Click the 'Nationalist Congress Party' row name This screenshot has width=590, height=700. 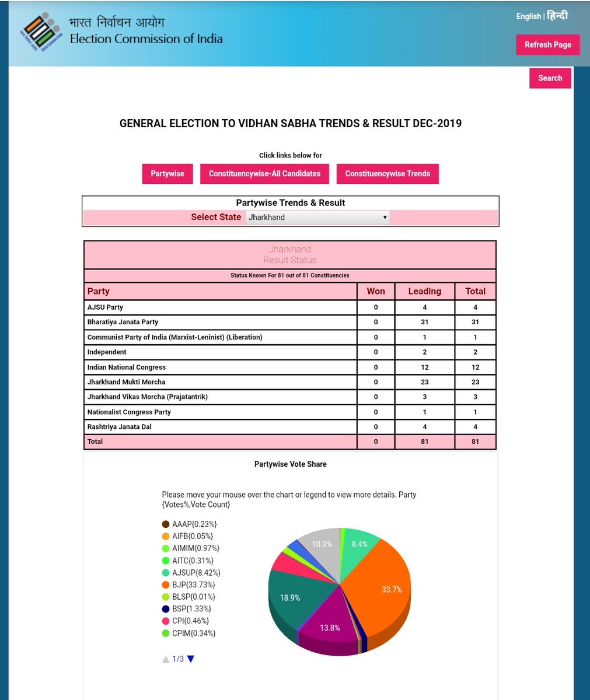(x=129, y=412)
